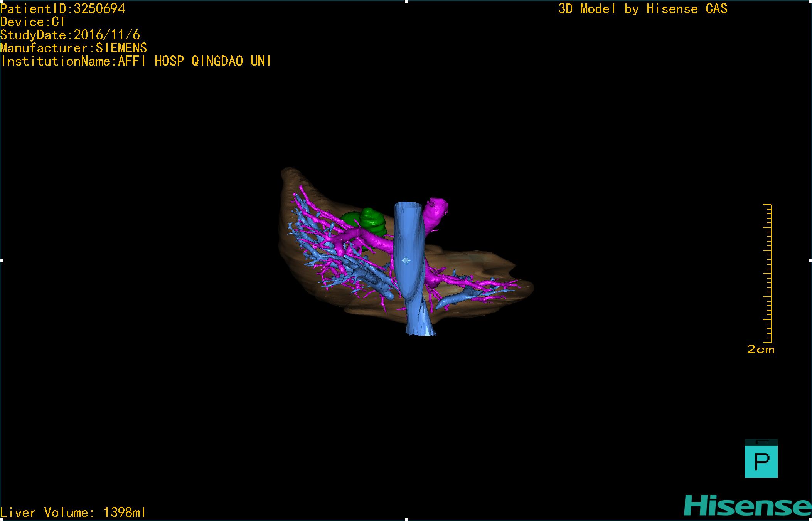Click the dark top face of orientation cube

761,442
